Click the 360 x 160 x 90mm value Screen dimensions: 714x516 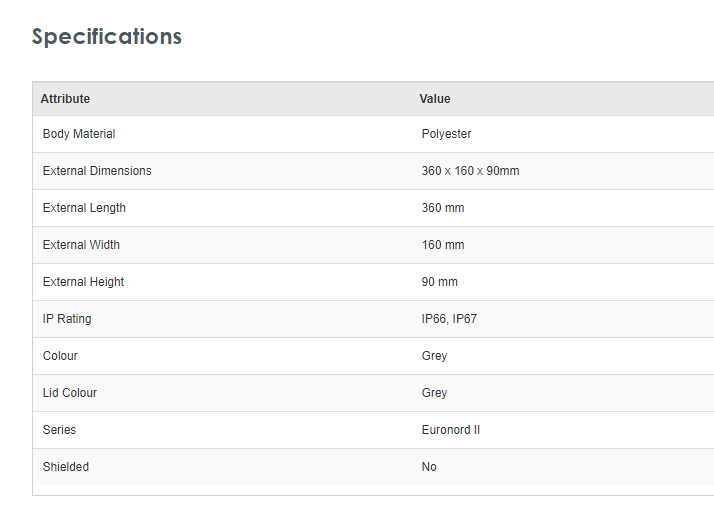[x=470, y=171]
